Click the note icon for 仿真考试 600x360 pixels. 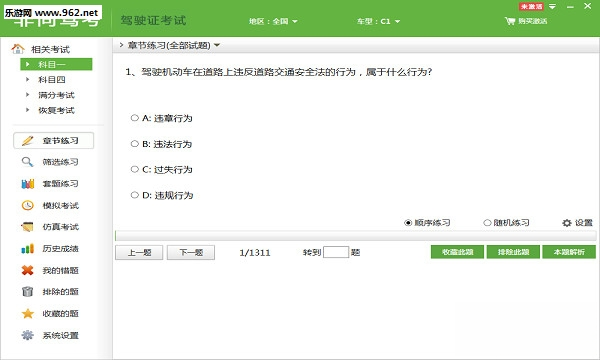coord(27,227)
